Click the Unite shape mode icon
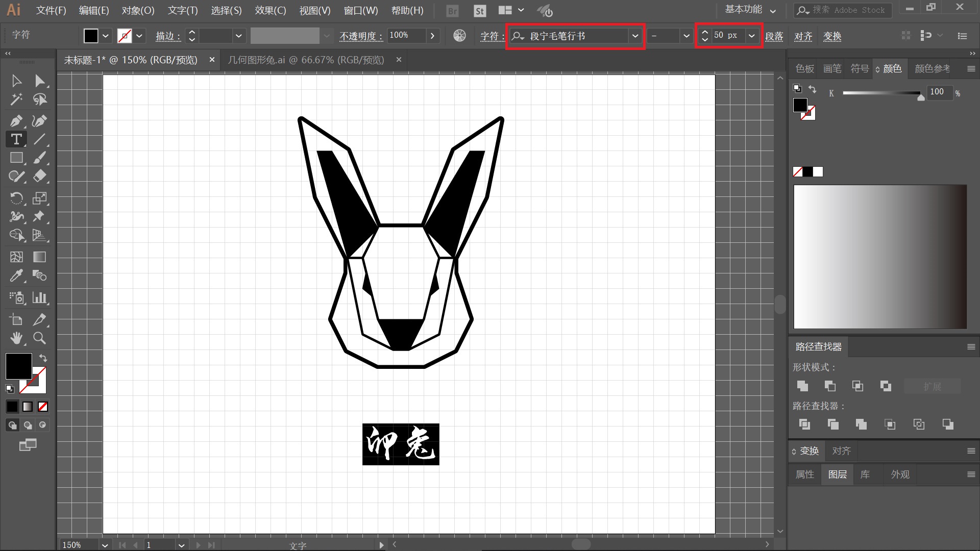The width and height of the screenshot is (980, 551). [x=802, y=386]
